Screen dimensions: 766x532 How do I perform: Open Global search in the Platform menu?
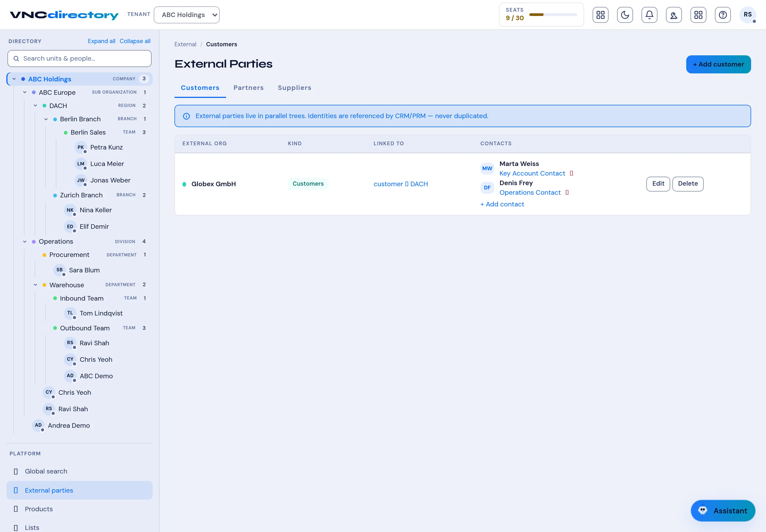[x=79, y=471]
